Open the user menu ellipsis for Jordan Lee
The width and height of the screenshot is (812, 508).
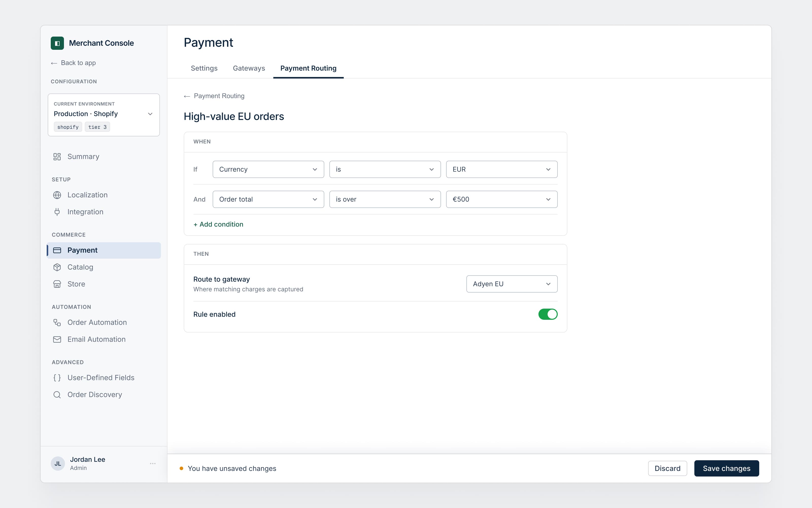153,463
